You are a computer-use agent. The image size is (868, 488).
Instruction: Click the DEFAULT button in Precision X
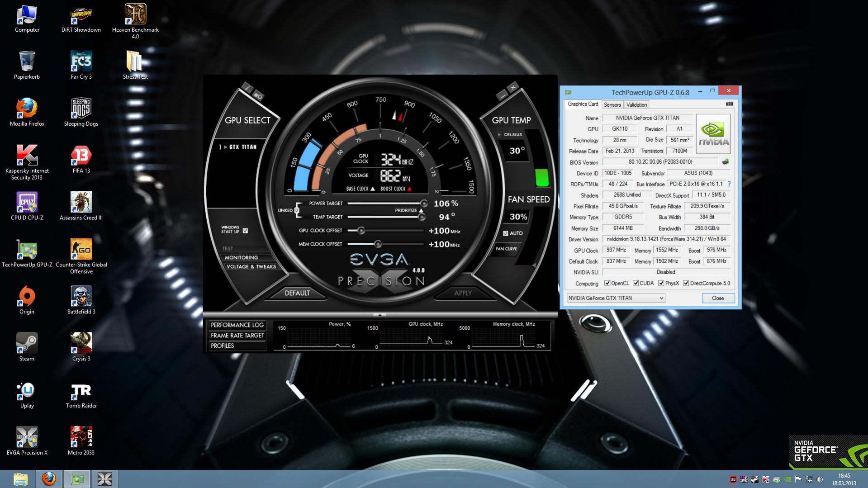pos(297,293)
